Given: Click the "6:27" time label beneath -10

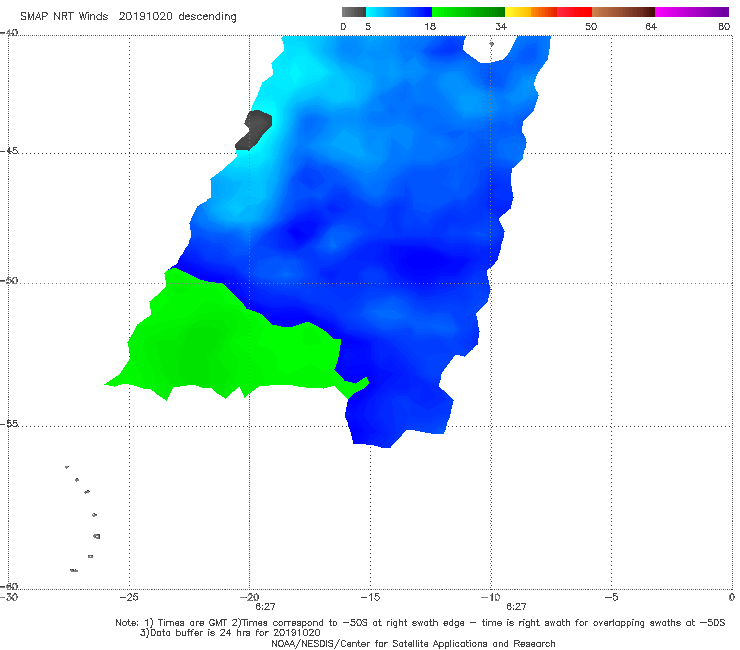Looking at the screenshot, I should 516,607.
